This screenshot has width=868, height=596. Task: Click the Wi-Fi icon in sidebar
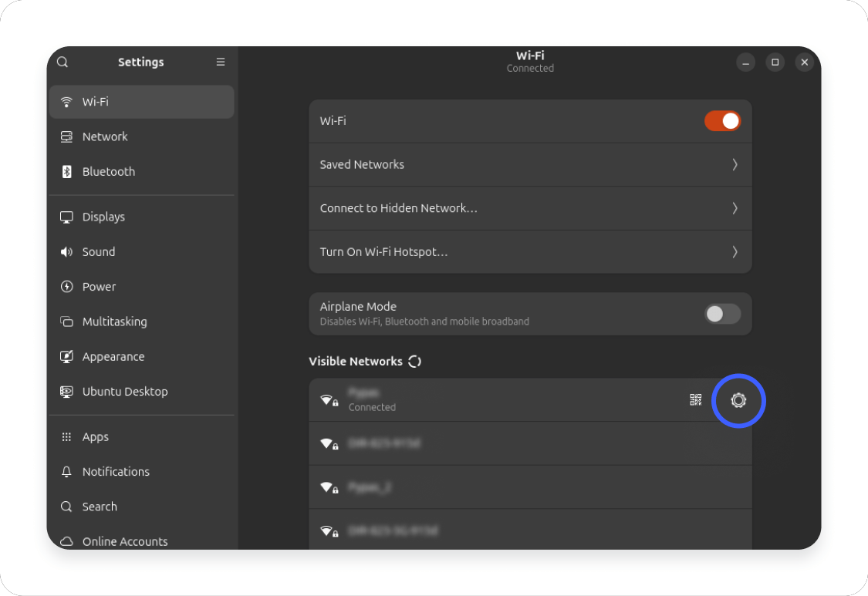pyautogui.click(x=66, y=102)
